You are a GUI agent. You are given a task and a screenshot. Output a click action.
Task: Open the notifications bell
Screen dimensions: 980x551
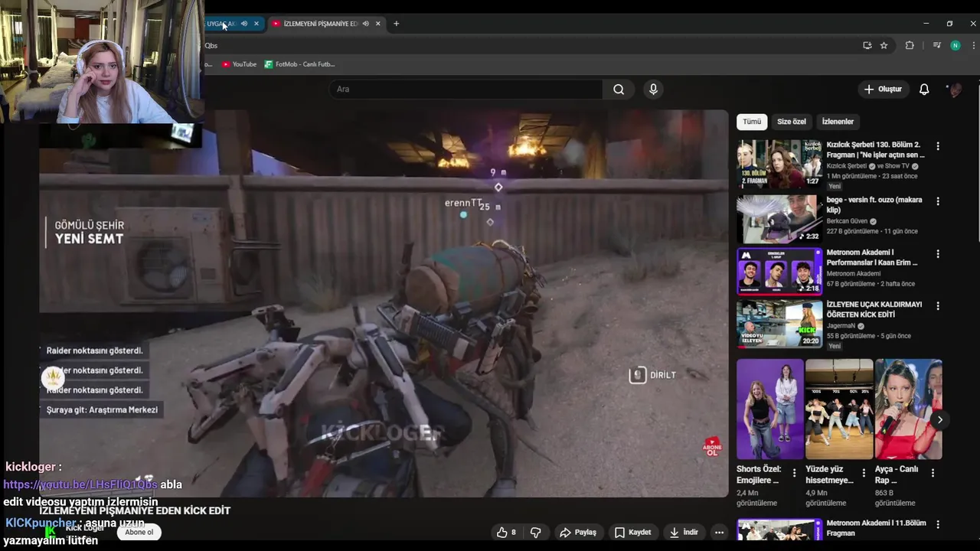click(924, 90)
